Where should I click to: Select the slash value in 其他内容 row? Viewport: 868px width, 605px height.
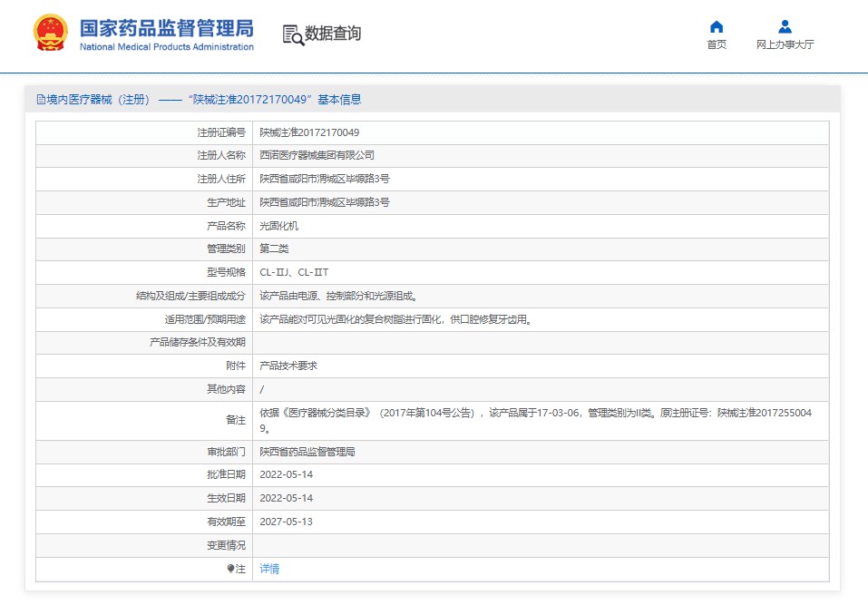pos(262,390)
